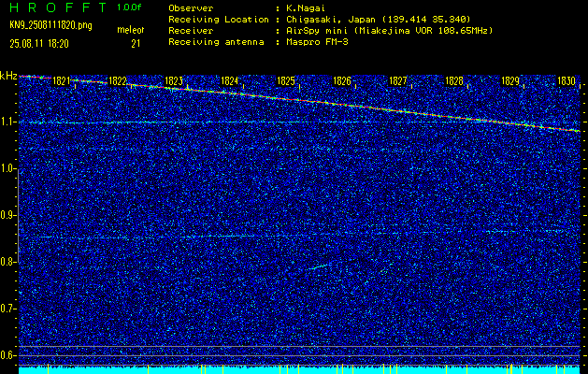The width and height of the screenshot is (588, 374).
Task: Click the 1828 time marker
Action: click(x=454, y=81)
